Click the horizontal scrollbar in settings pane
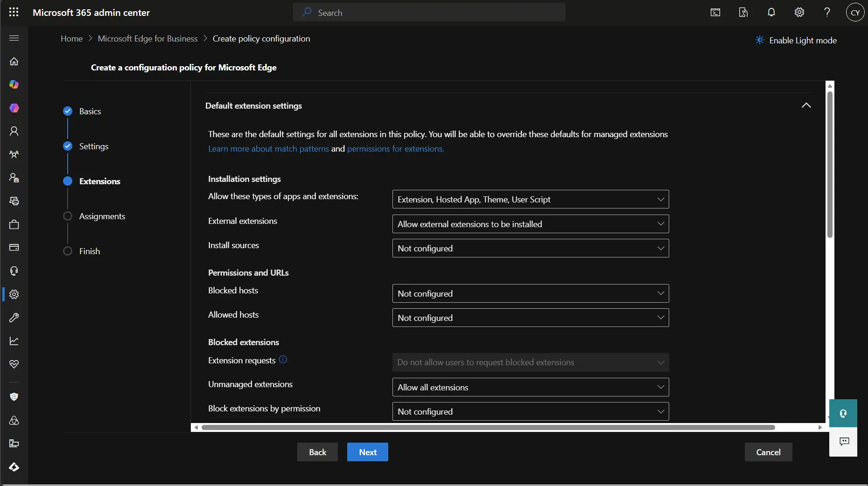868x486 pixels. pos(488,427)
